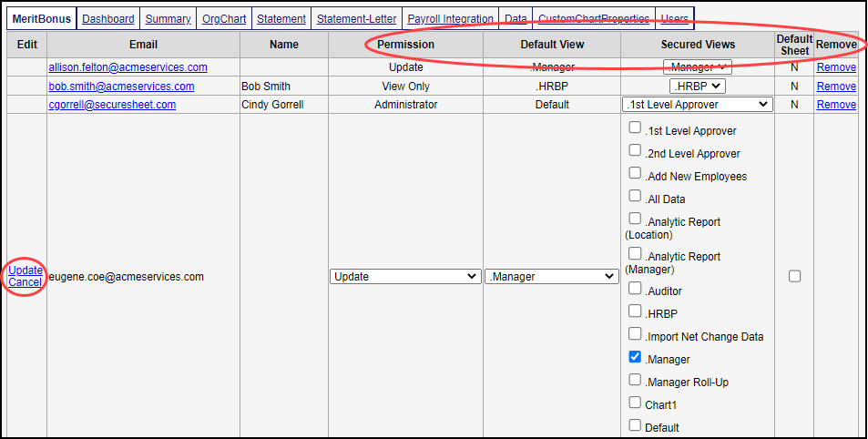Open the OrgChart tab
868x439 pixels.
[223, 18]
